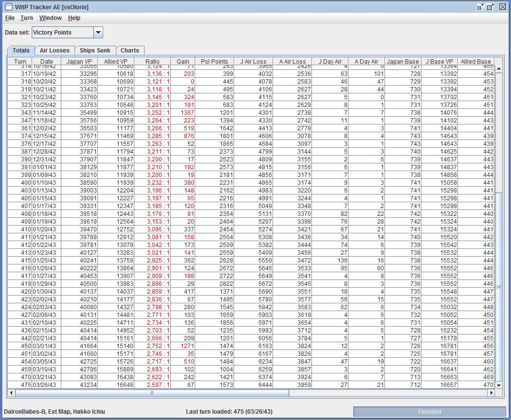Screen dimensions: 511x420
Task: Switch to the Air Losses tab
Action: pos(55,51)
